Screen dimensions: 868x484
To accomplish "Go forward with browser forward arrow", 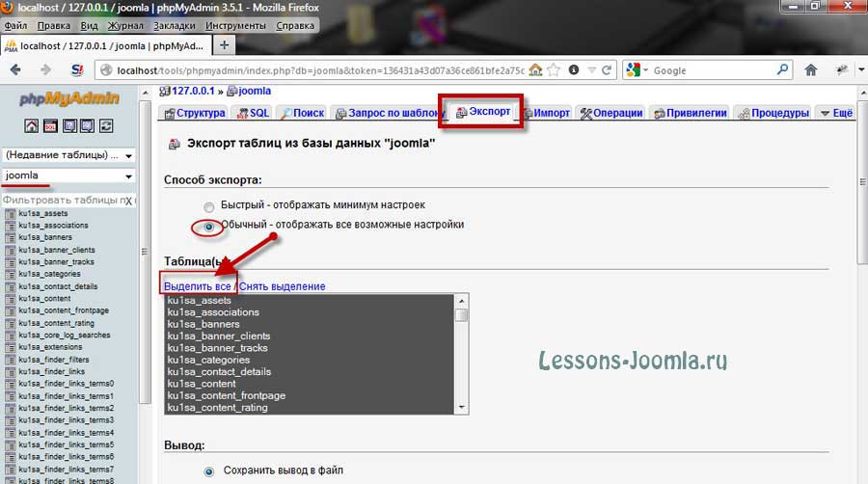I will coord(45,69).
